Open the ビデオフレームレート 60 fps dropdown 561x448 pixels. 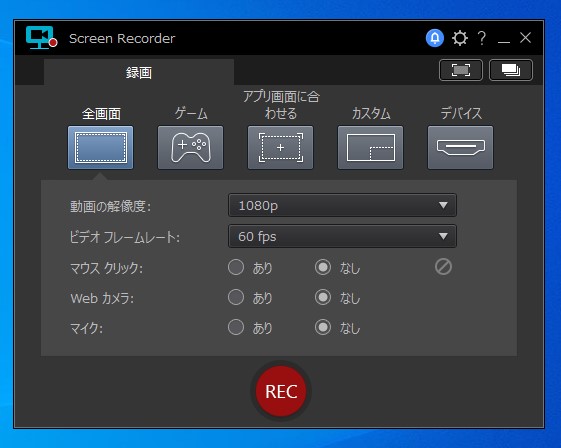342,236
